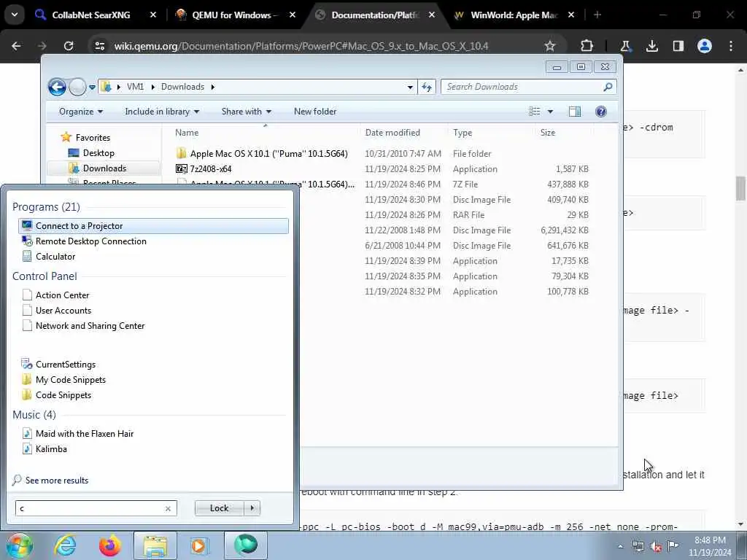
Task: Open the Include in library menu
Action: [x=162, y=112]
